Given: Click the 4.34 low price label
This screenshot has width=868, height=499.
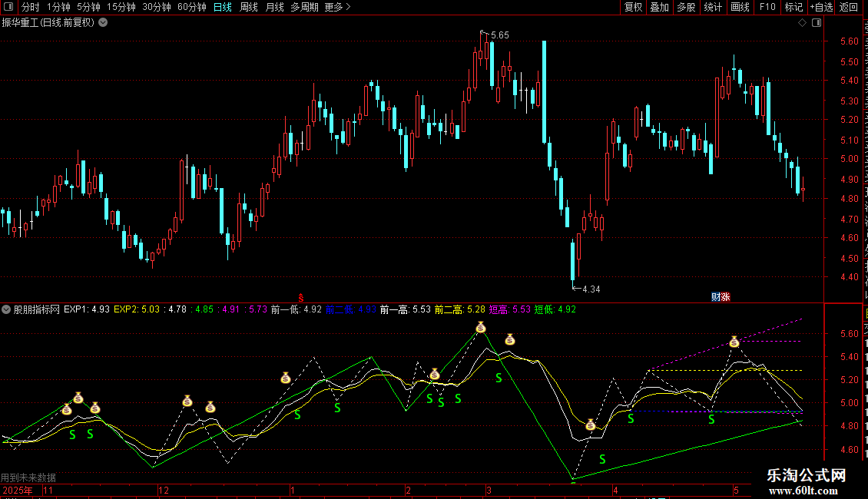Looking at the screenshot, I should pyautogui.click(x=591, y=289).
